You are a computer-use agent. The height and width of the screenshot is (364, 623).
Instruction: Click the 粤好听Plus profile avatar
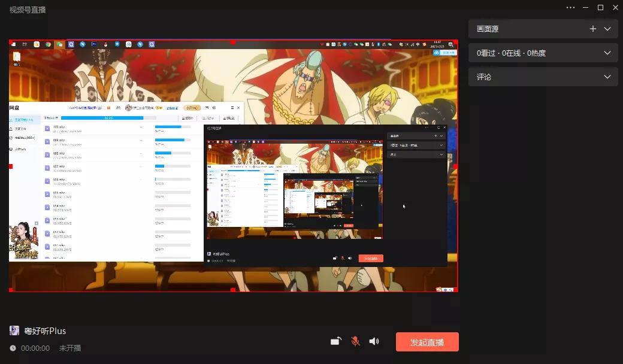pyautogui.click(x=14, y=330)
